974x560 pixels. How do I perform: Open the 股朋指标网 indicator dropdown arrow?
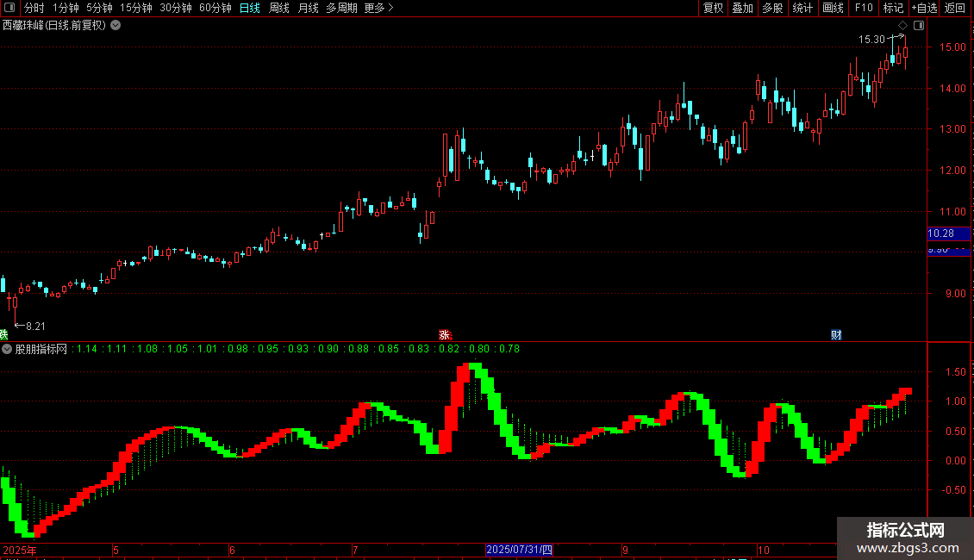pos(7,349)
